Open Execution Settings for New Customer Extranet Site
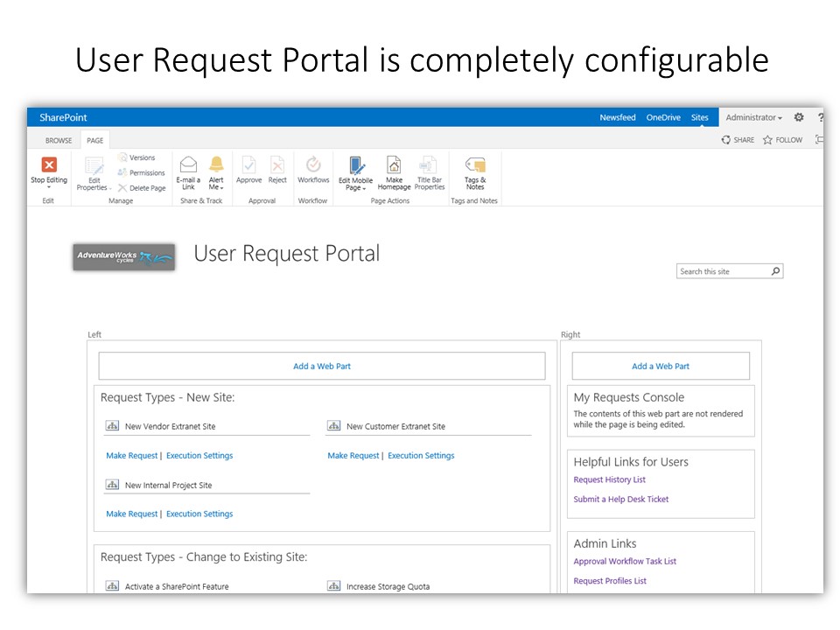 (x=421, y=455)
